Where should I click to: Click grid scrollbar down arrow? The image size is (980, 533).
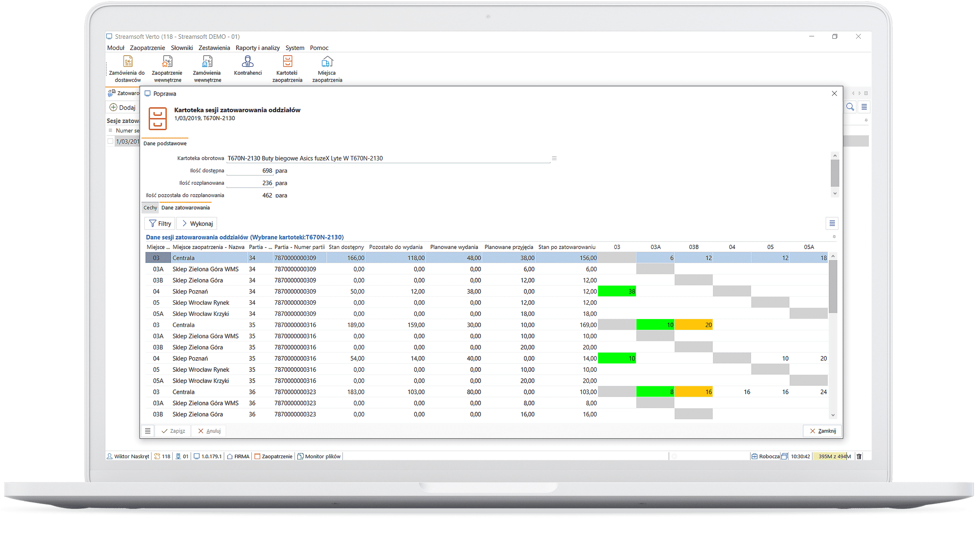pyautogui.click(x=833, y=415)
